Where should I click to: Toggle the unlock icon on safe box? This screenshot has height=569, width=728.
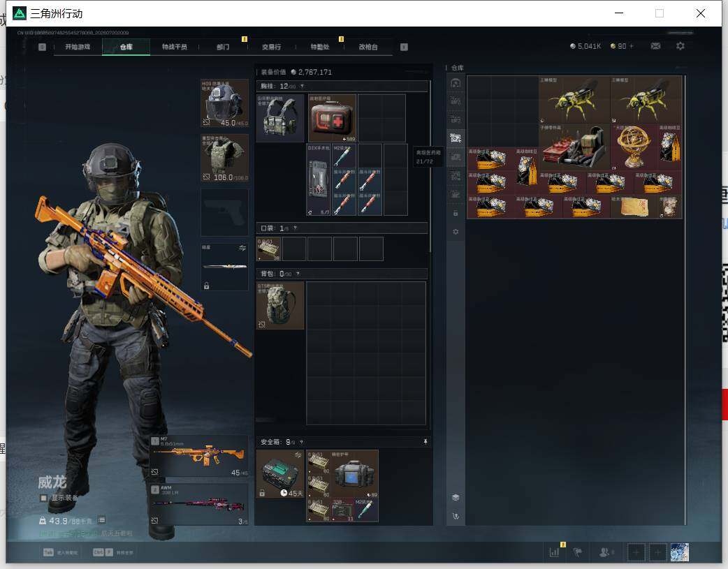[x=262, y=493]
